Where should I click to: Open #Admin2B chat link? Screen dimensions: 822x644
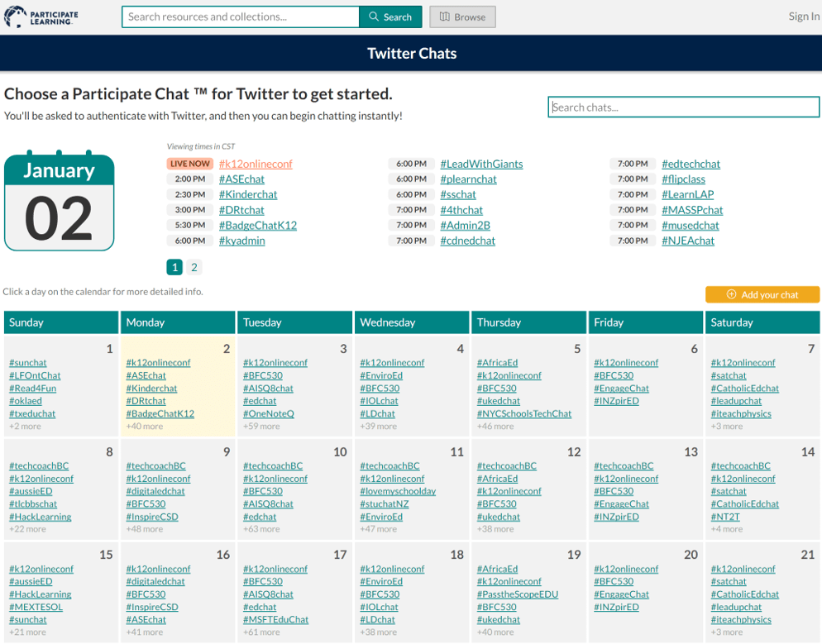466,226
